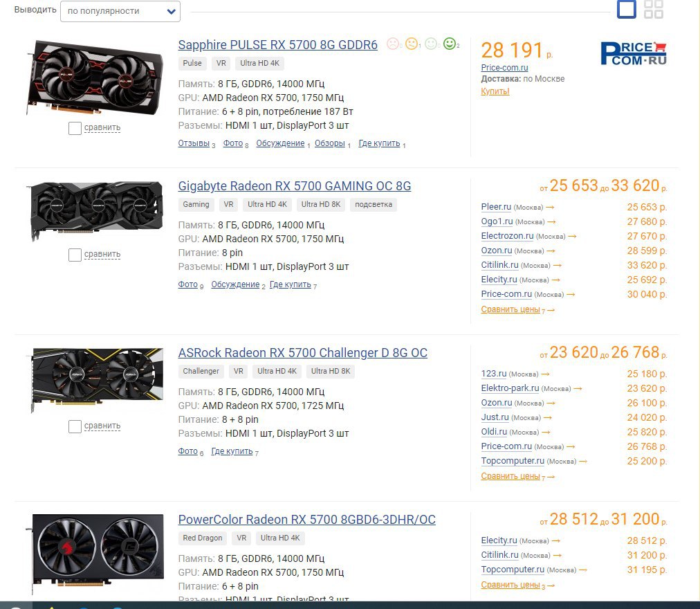Open 'Отзывы' tab for Sapphire PULSE
This screenshot has width=700, height=609.
[194, 143]
